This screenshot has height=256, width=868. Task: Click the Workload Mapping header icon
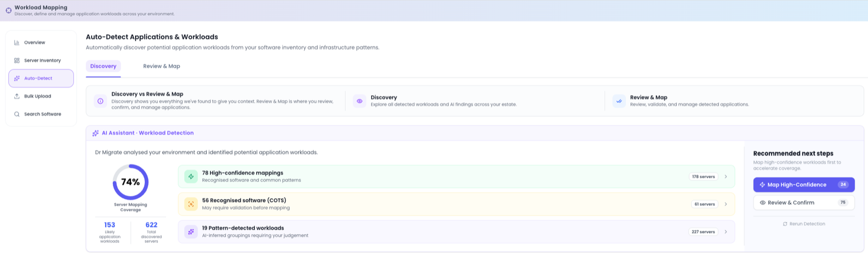pos(9,10)
